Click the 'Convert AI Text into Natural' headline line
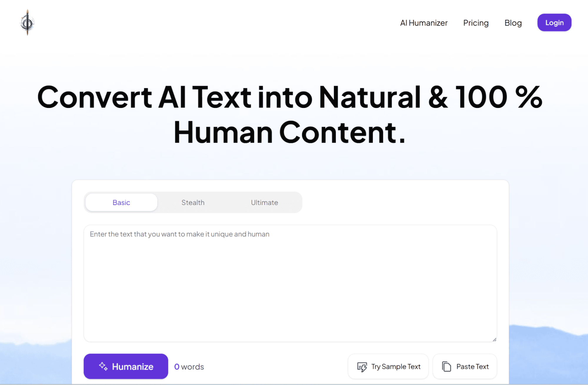 (x=290, y=97)
